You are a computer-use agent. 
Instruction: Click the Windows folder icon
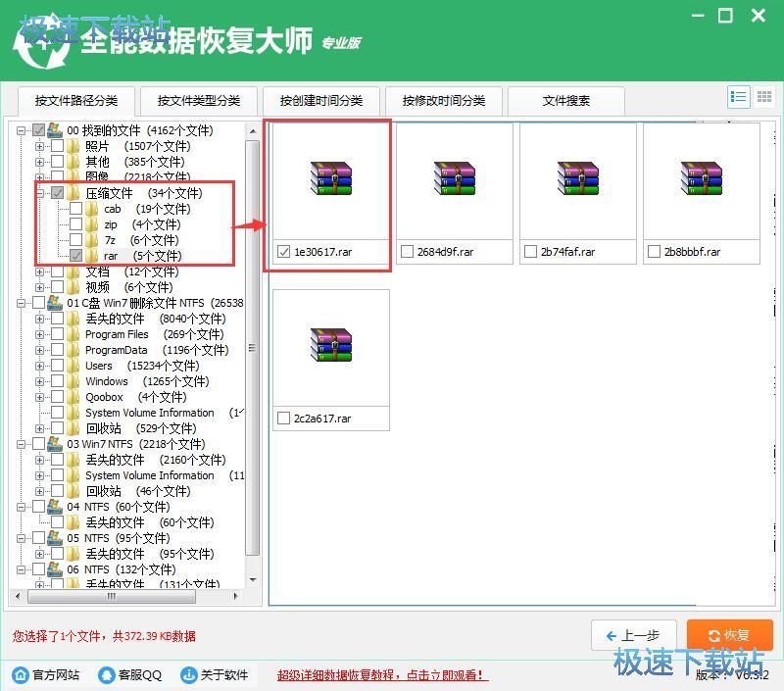(x=73, y=381)
